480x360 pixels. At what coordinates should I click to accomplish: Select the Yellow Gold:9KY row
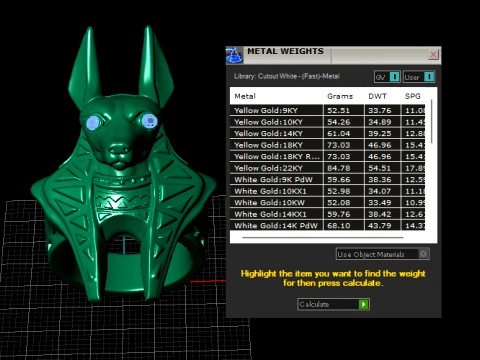pyautogui.click(x=327, y=110)
